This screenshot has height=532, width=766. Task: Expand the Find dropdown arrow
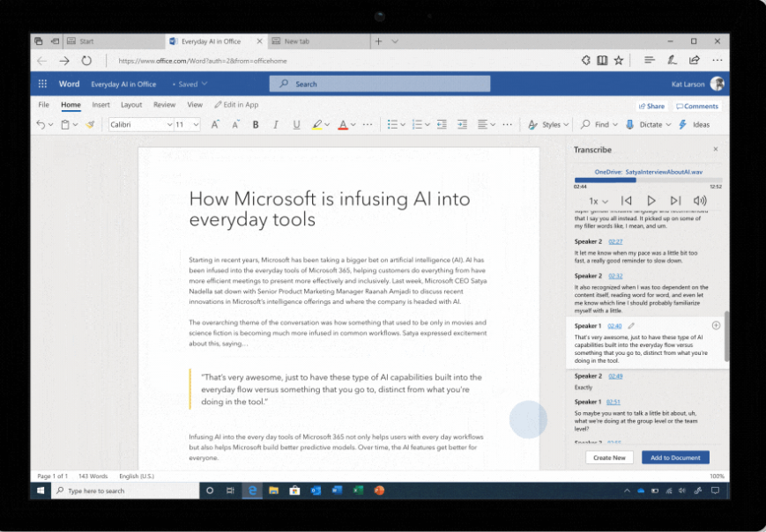[x=615, y=124]
